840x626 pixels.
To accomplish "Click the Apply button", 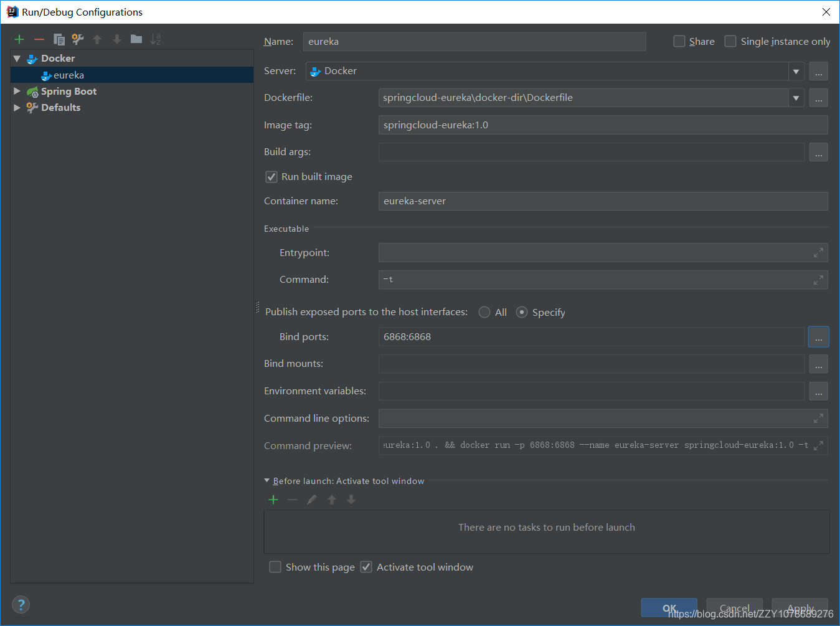I will tap(800, 608).
